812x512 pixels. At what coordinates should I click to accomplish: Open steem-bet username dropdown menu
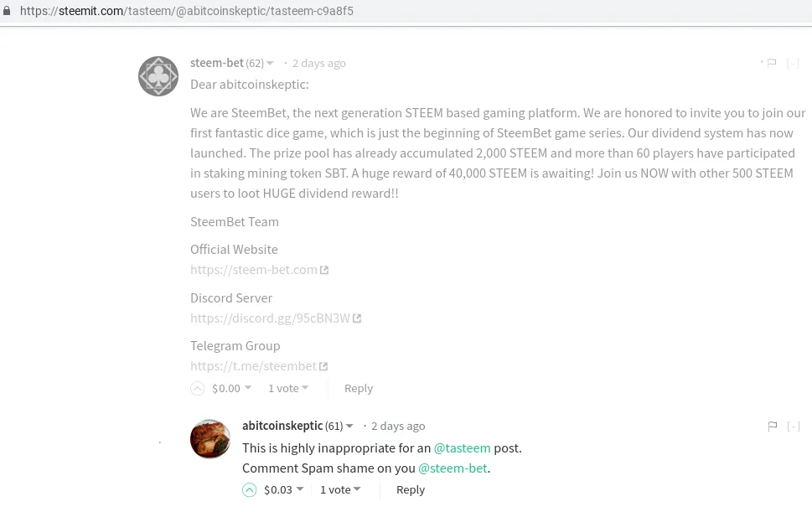(270, 64)
